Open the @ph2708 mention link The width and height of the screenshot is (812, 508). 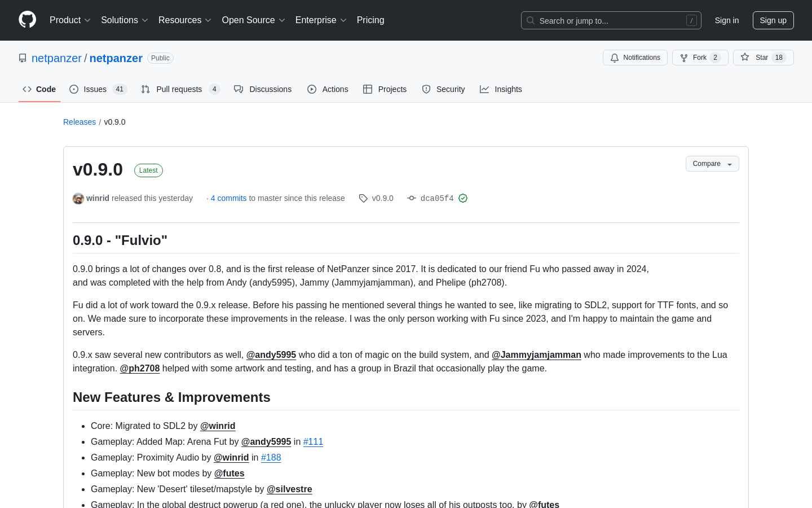[140, 368]
